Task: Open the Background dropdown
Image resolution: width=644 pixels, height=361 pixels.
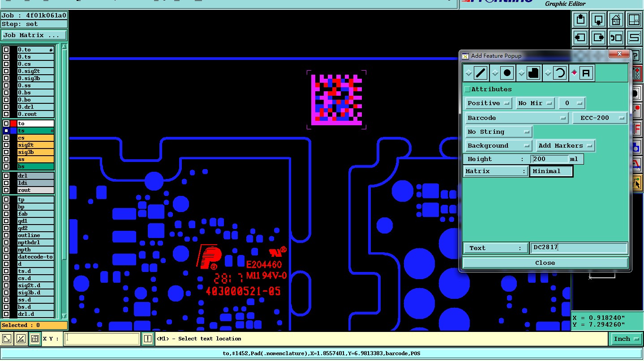Action: point(498,146)
